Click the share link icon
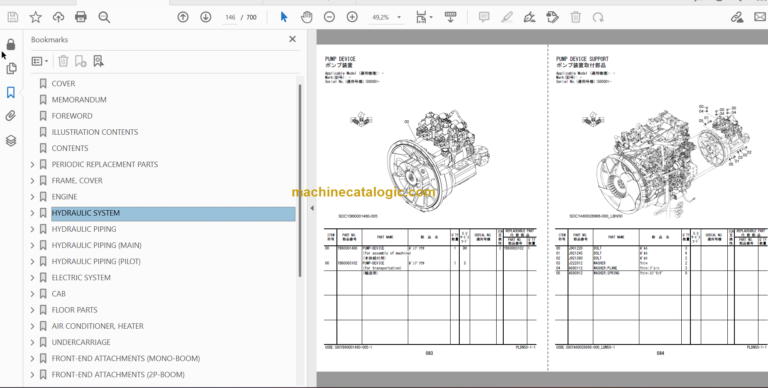768x388 pixels. [x=737, y=18]
